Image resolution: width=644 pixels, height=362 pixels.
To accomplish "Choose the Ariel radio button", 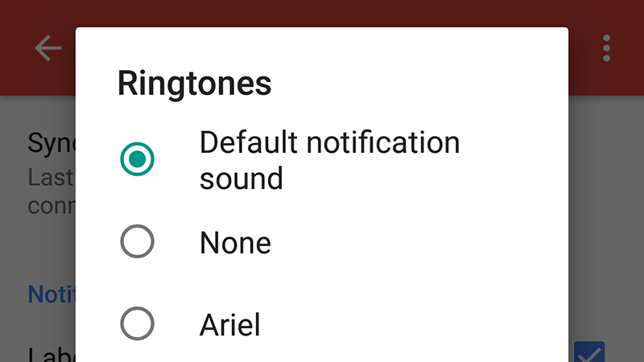I will click(137, 323).
